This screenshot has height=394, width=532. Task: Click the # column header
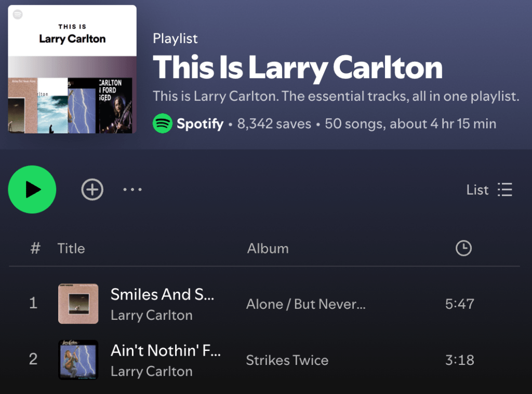pos(35,249)
